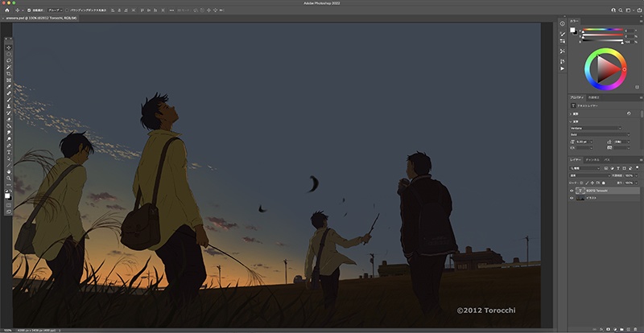Open the workspace switcher dropdown
This screenshot has width=644, height=333.
(x=629, y=10)
